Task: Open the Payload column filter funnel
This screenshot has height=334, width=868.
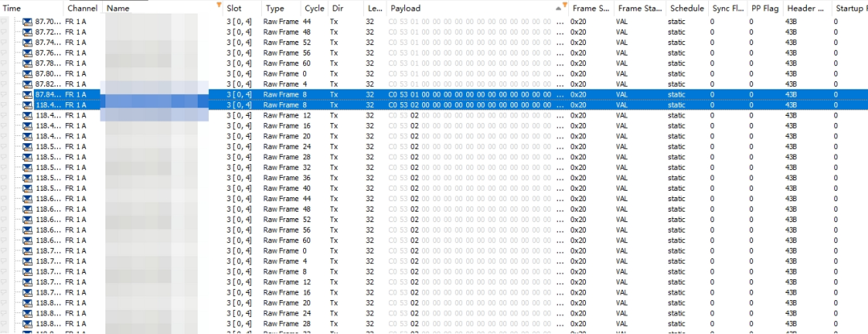Action: pyautogui.click(x=566, y=6)
